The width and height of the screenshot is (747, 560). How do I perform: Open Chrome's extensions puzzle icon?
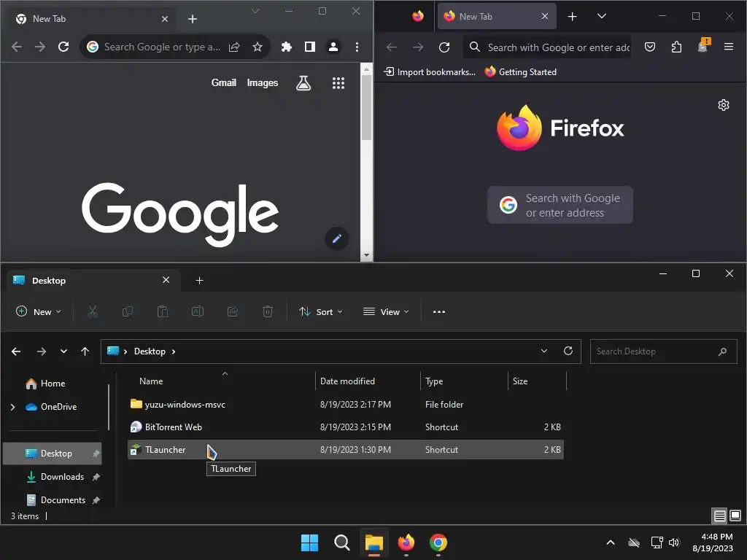[x=286, y=47]
